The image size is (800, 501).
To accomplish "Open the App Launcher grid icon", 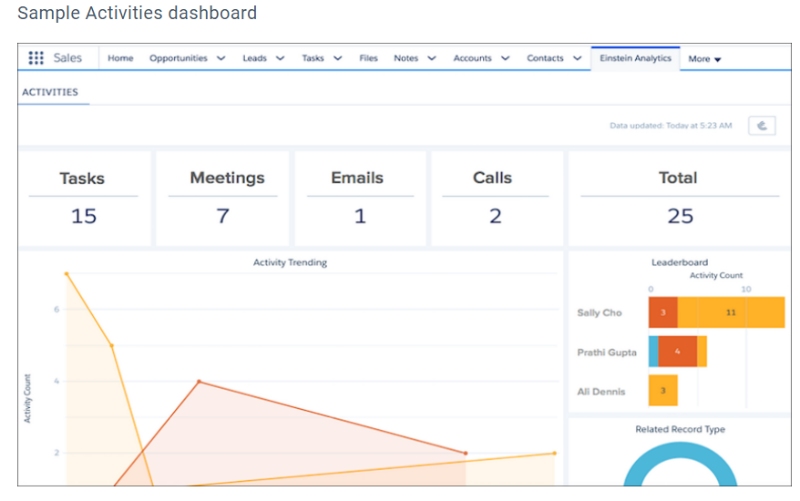I will (36, 58).
